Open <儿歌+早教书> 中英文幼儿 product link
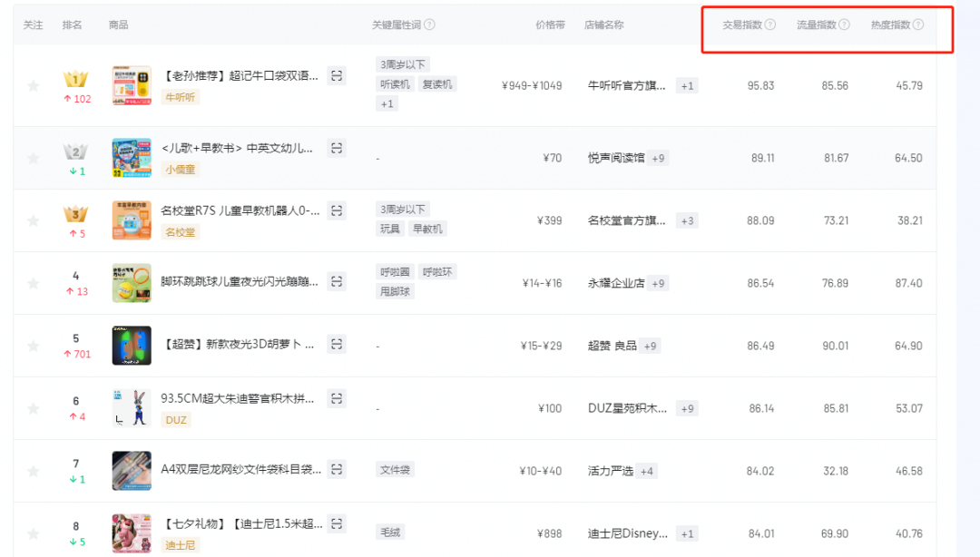 tap(237, 148)
